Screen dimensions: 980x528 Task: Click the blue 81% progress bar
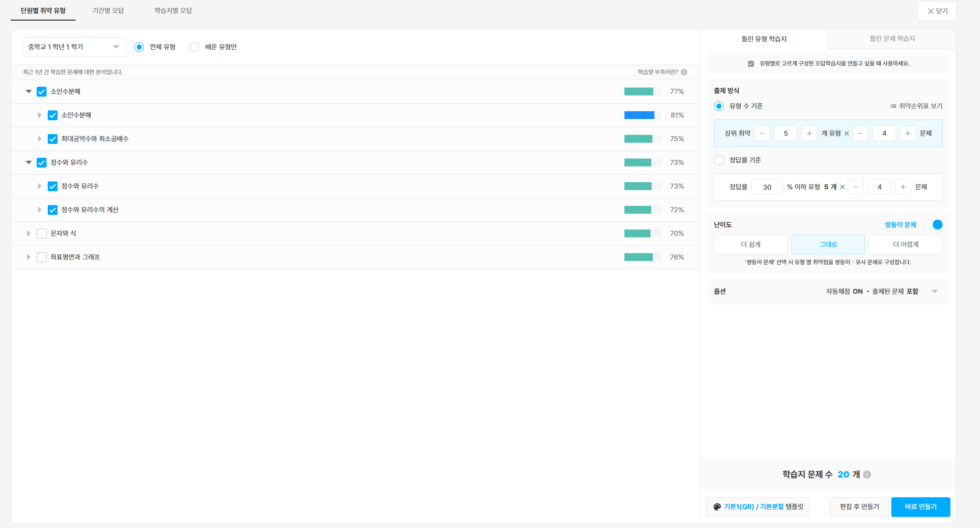(643, 115)
